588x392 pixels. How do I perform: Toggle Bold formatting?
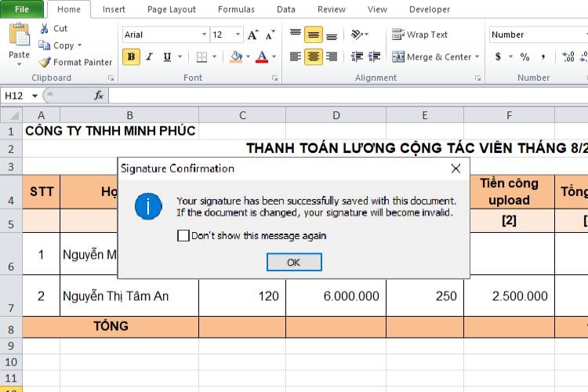(131, 57)
